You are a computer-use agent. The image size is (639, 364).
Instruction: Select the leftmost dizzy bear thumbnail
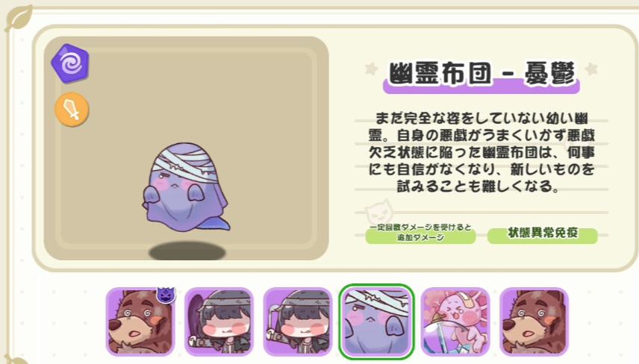pos(140,321)
